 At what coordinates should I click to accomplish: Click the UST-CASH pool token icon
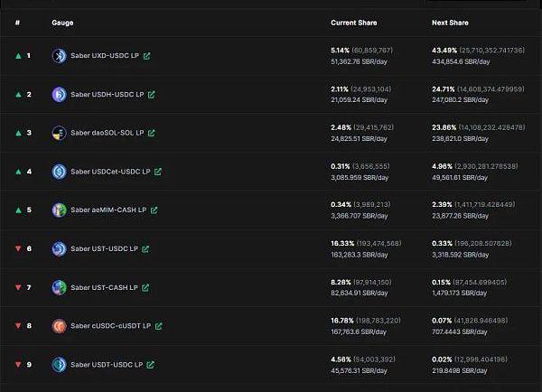[x=59, y=287]
